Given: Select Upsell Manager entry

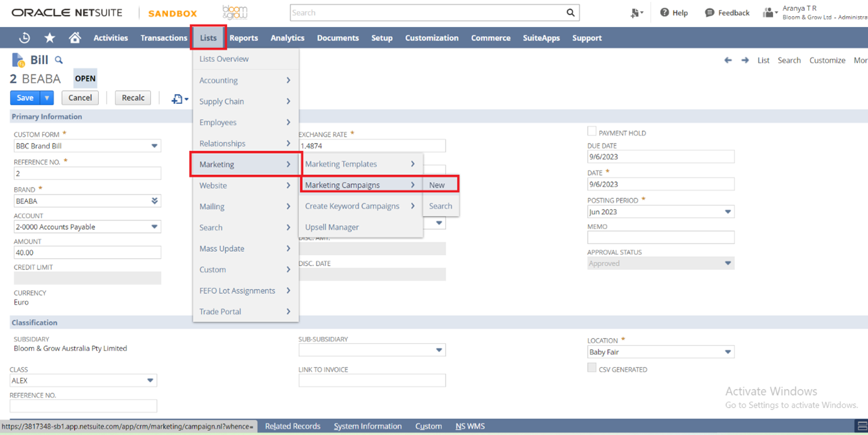Looking at the screenshot, I should coord(360,227).
